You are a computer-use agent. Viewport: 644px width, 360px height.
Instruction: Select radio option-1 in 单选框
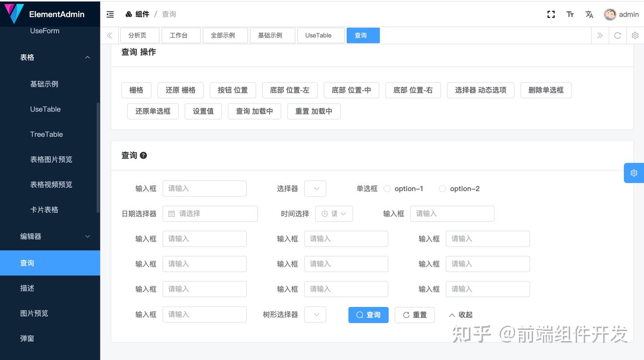point(387,188)
